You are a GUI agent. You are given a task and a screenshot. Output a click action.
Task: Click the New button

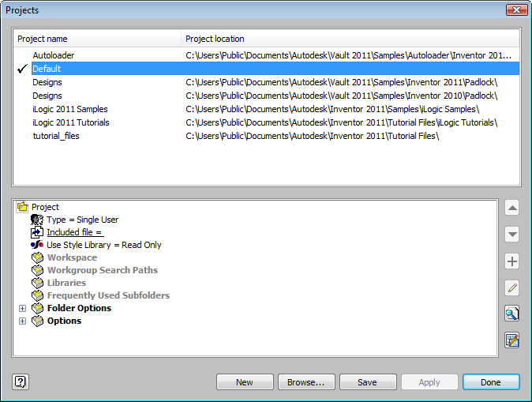pos(245,382)
